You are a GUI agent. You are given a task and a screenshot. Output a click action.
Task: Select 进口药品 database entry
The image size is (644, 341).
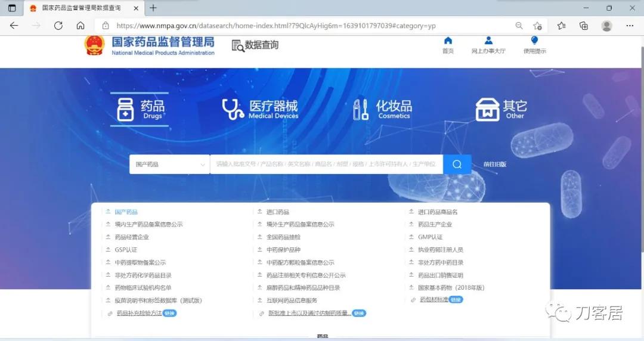tap(278, 212)
